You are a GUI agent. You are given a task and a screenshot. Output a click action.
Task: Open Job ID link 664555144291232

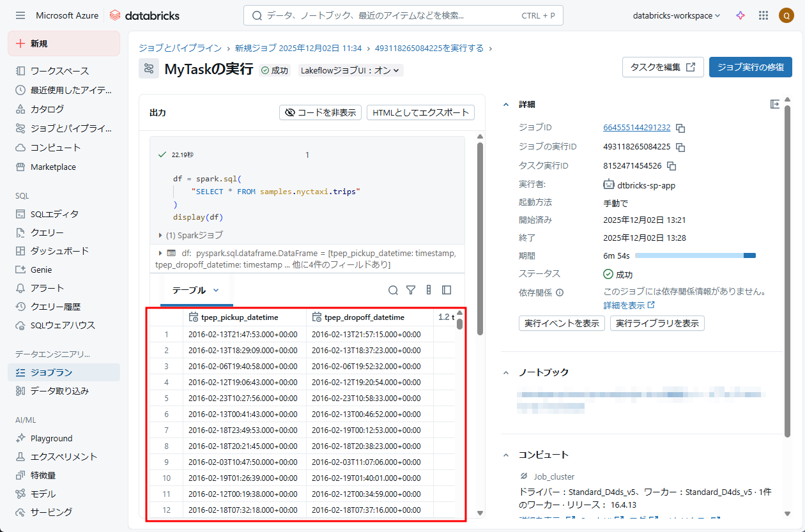pos(636,128)
